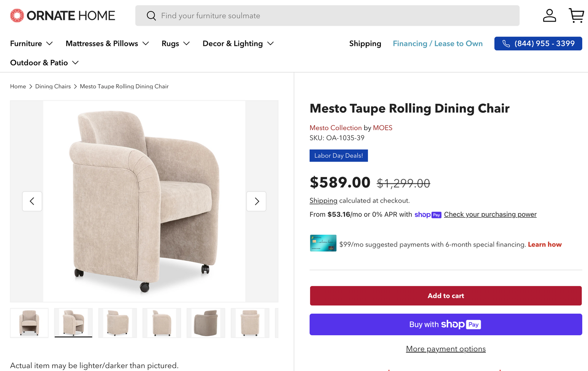Expand the Furniture dropdown menu
Image resolution: width=588 pixels, height=371 pixels.
pos(31,44)
